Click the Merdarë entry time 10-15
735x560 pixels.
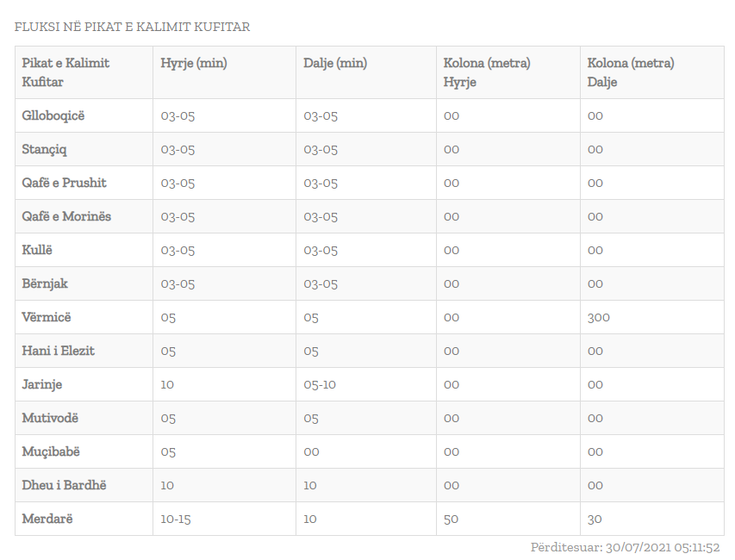(x=175, y=520)
